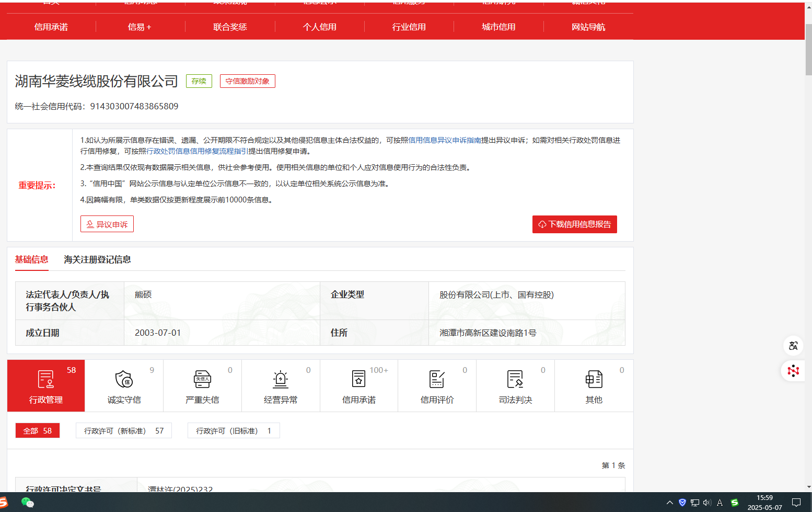Switch to the 海关注册登记信息 tab

pyautogui.click(x=97, y=259)
